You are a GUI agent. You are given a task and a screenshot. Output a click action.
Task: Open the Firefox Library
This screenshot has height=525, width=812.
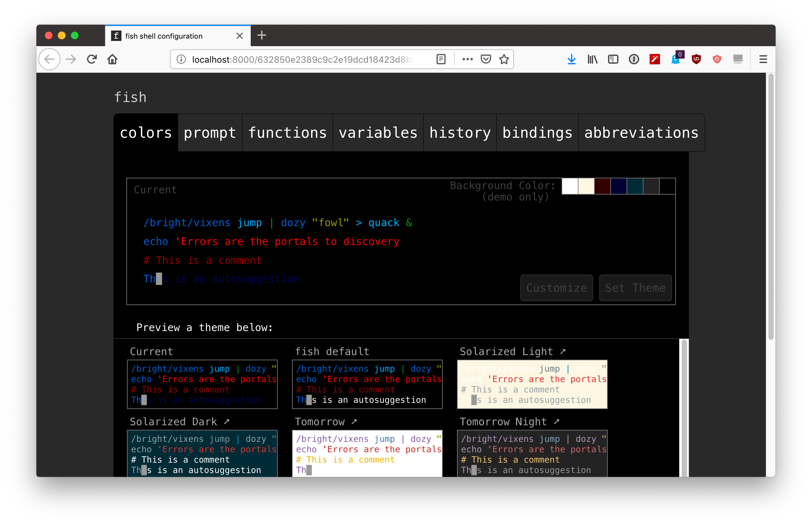pyautogui.click(x=592, y=59)
